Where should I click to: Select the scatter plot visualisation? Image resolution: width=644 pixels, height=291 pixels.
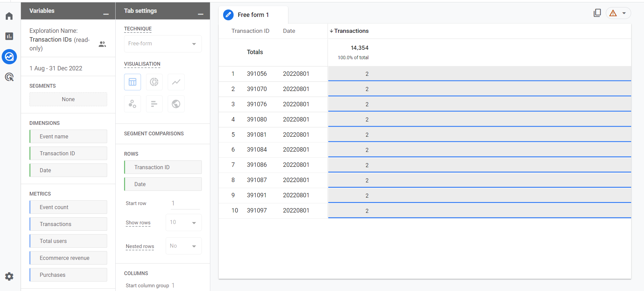(x=133, y=104)
